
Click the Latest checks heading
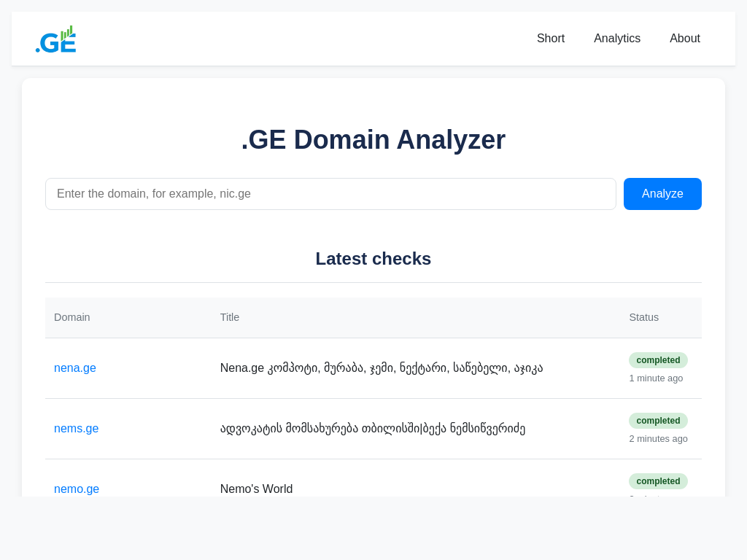[x=373, y=259]
